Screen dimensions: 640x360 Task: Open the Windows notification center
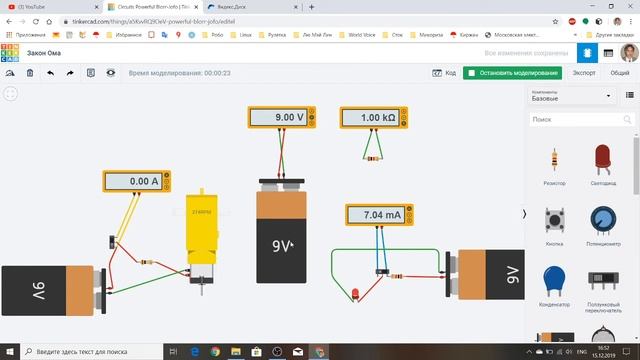point(627,351)
